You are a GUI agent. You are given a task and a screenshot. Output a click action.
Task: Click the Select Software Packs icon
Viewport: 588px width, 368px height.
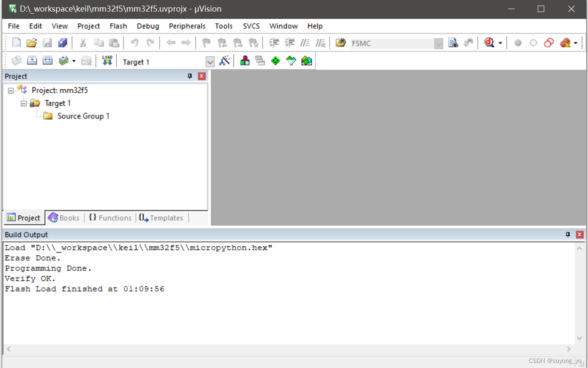291,61
